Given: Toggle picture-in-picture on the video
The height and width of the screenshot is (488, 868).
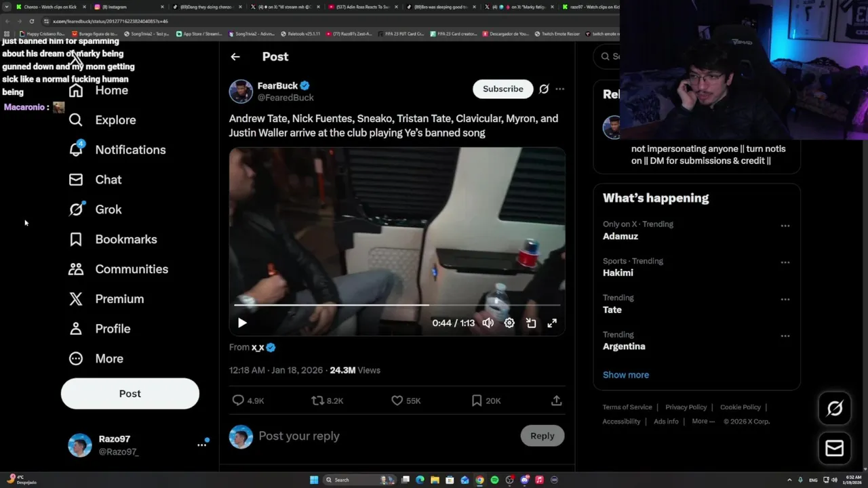Looking at the screenshot, I should pyautogui.click(x=531, y=323).
